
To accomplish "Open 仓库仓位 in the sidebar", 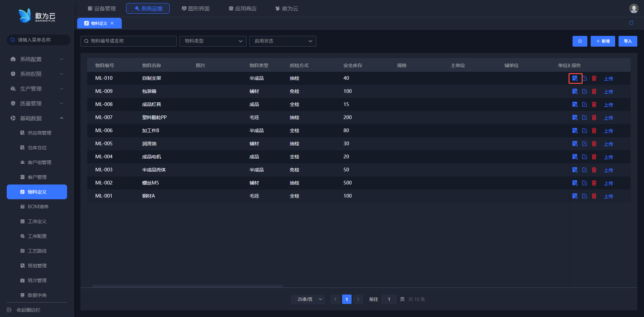I will click(x=37, y=148).
